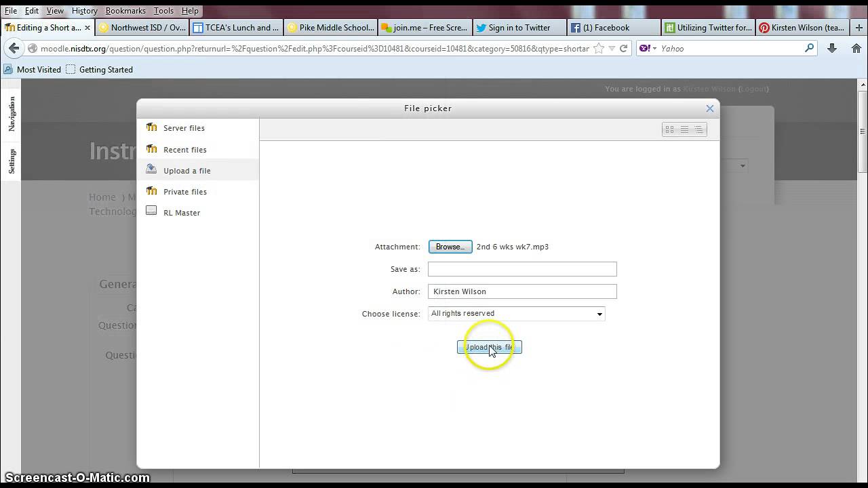Viewport: 868px width, 488px height.
Task: Reload the current page
Action: pos(624,48)
